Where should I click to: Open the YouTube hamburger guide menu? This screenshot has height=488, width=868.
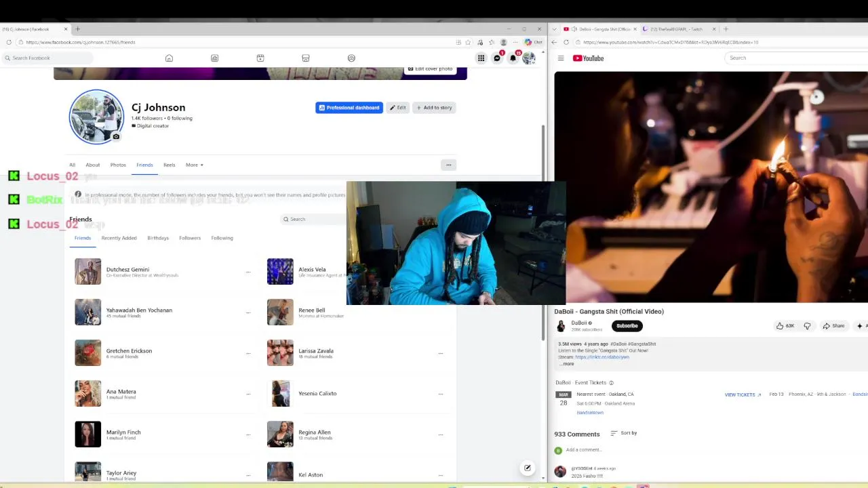tap(561, 58)
